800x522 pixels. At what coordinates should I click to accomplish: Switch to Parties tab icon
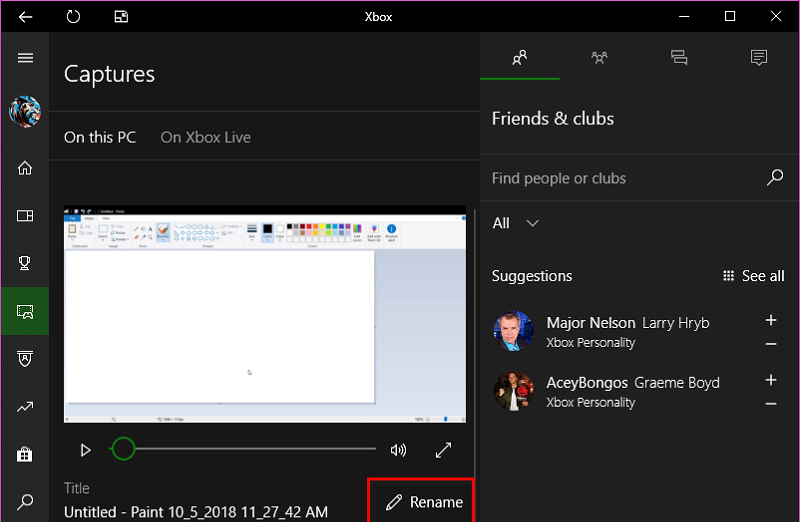tap(599, 57)
